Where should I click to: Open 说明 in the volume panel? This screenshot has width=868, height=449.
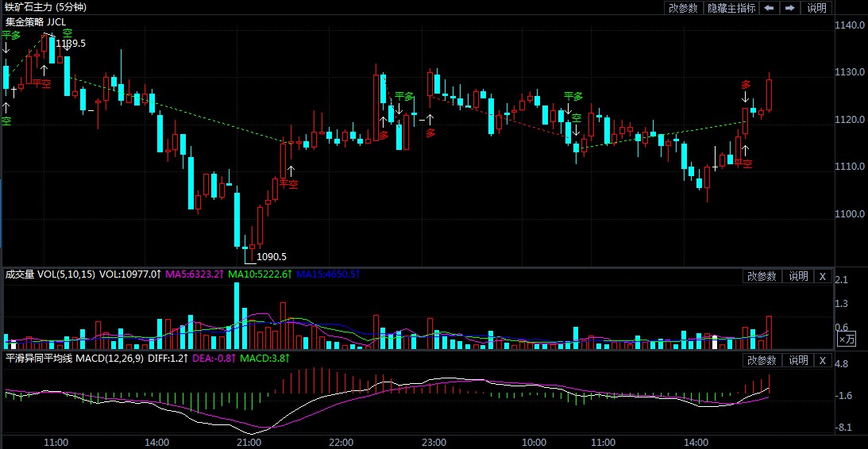pos(798,277)
